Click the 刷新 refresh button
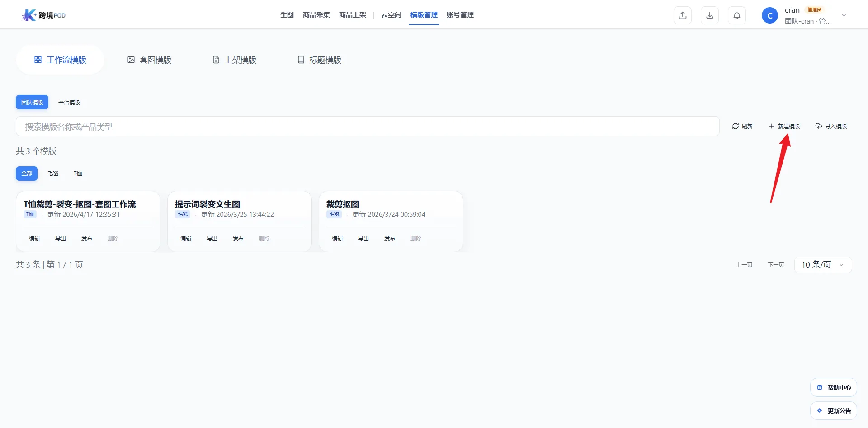The width and height of the screenshot is (868, 428). (742, 126)
